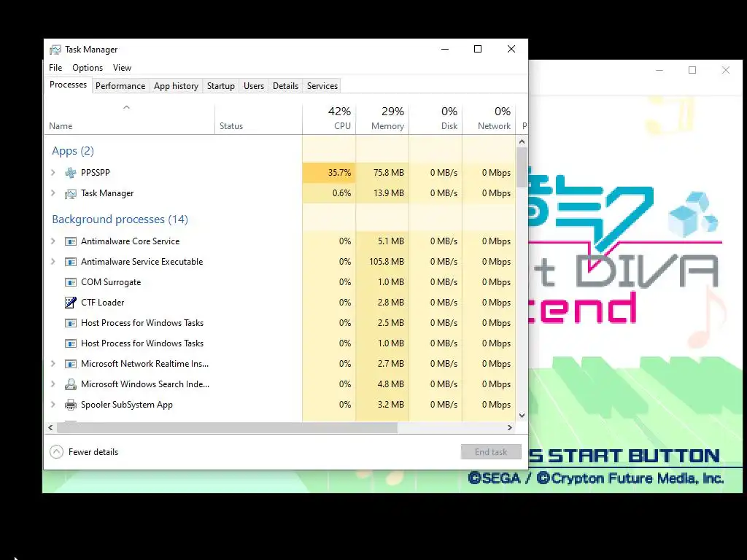Screen dimensions: 747x560
Task: Click the End task button
Action: (x=491, y=452)
